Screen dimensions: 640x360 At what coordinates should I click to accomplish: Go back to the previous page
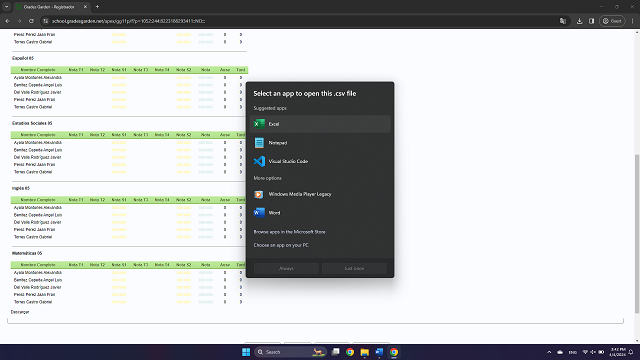[7, 21]
